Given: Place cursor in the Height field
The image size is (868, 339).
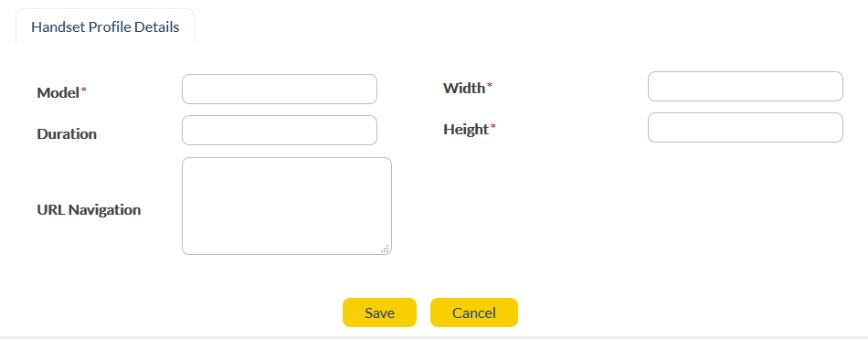Looking at the screenshot, I should tap(745, 127).
